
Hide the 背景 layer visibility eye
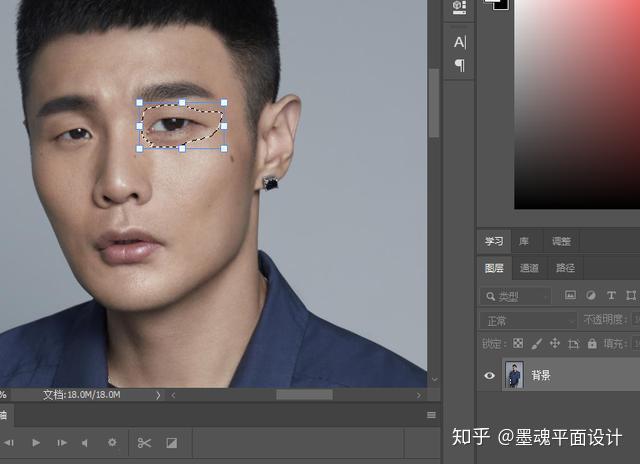[x=489, y=375]
